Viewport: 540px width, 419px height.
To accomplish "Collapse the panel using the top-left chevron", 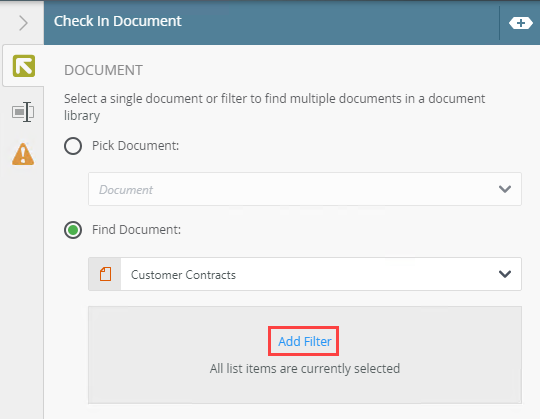I will (x=23, y=23).
